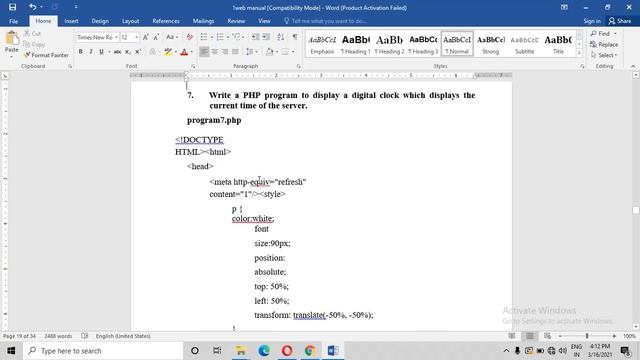
Task: Click the Undo arrow icon
Action: point(33,7)
